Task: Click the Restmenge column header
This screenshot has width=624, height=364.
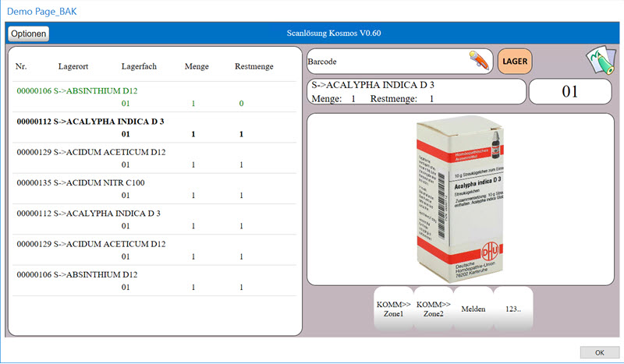Action: (x=253, y=66)
